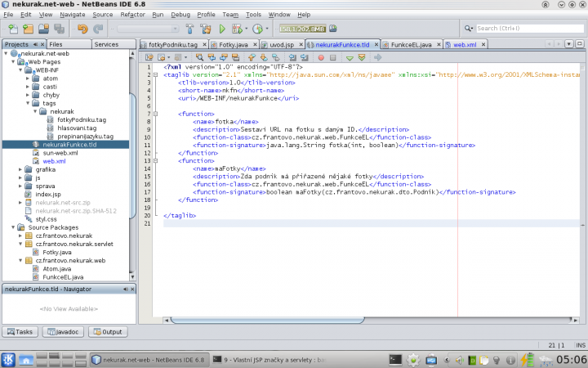Click the Debug Main Project icon
Screen dimensions: 588x368
tap(237, 29)
